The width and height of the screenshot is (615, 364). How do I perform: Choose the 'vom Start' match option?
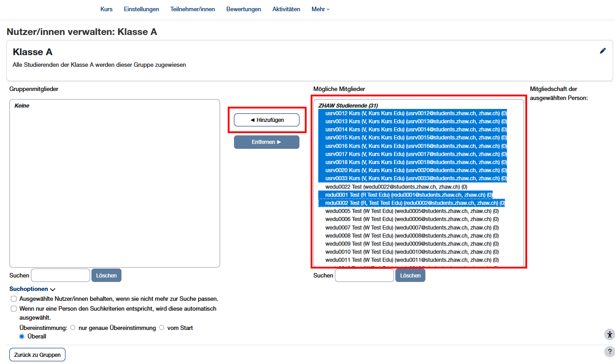coord(162,328)
